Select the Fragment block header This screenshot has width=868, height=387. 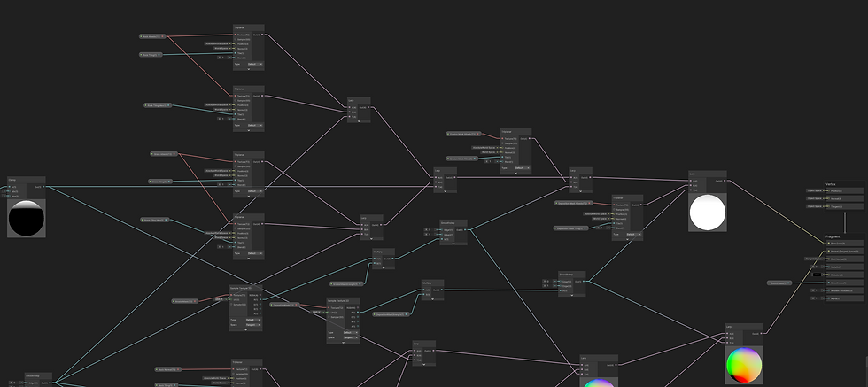833,236
